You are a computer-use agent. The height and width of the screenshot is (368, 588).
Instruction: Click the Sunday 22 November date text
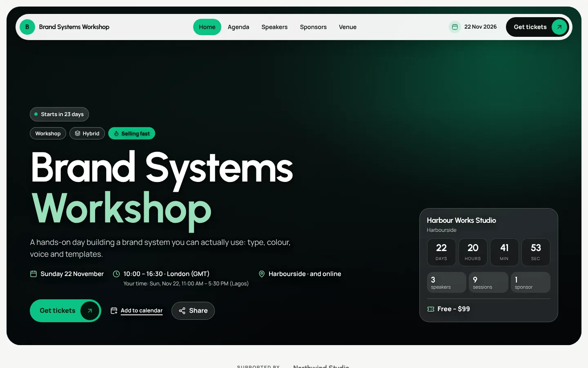click(x=72, y=274)
